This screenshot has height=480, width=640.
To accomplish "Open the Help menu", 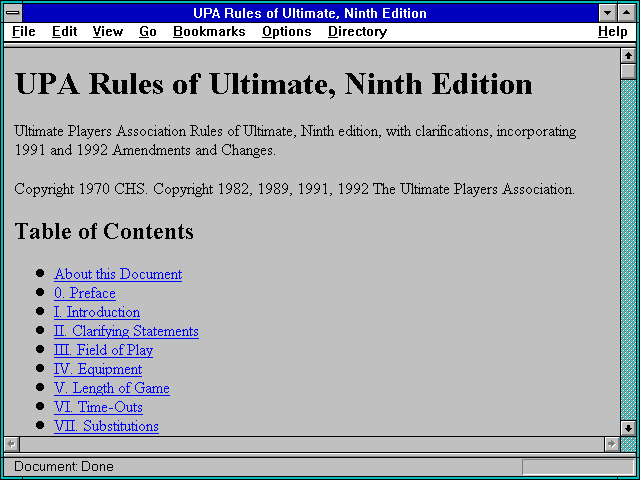I will pyautogui.click(x=613, y=32).
